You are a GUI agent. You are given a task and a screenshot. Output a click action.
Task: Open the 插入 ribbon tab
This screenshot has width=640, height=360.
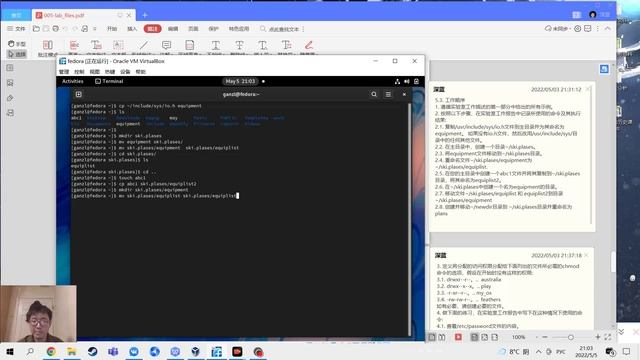132,29
